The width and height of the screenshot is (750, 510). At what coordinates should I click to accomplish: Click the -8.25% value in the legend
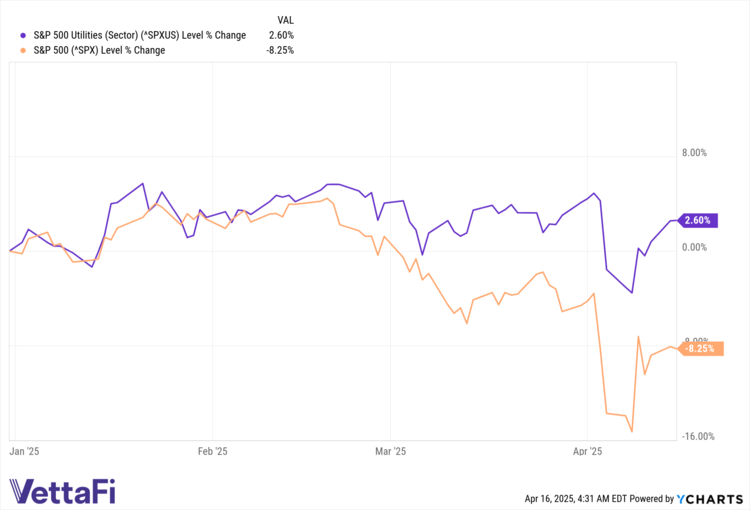click(x=278, y=50)
